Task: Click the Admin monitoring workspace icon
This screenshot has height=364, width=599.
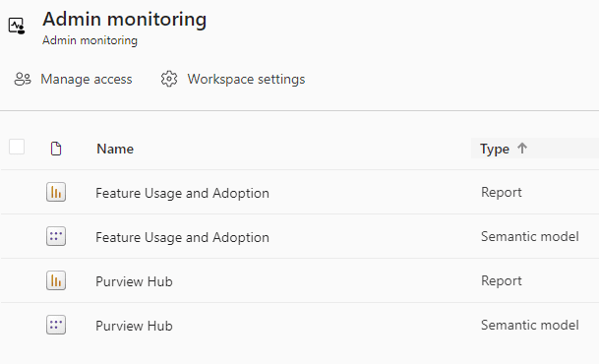Action: (x=17, y=26)
